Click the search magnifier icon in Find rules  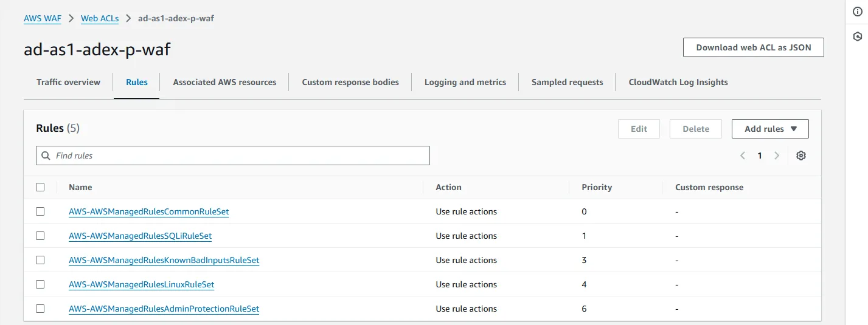[46, 156]
